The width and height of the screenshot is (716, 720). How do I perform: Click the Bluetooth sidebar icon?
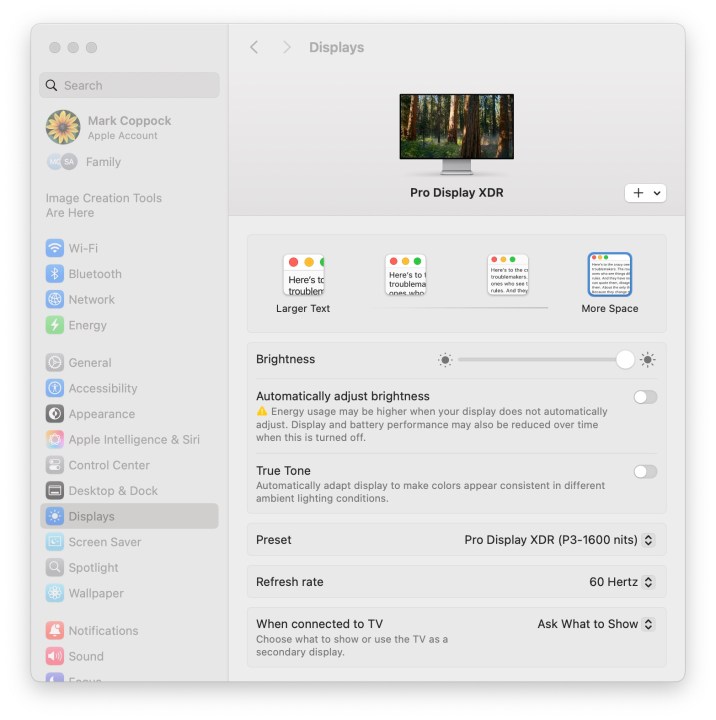tap(55, 274)
